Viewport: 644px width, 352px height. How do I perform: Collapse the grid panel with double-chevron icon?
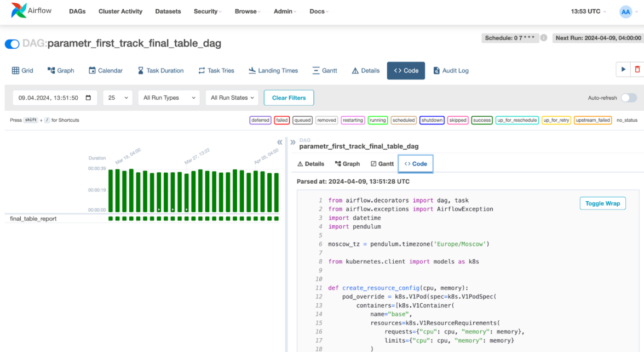(280, 143)
